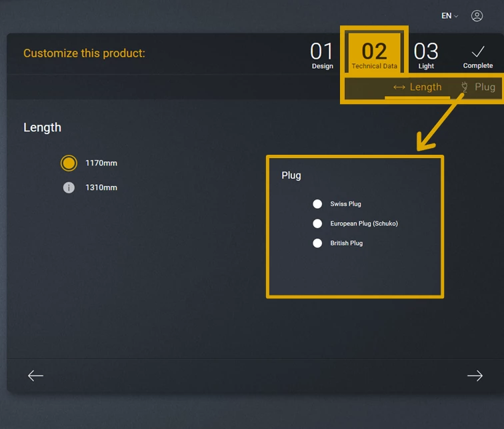Viewport: 504px width, 429px height.
Task: Click the next arrow at bottom right
Action: 475,376
